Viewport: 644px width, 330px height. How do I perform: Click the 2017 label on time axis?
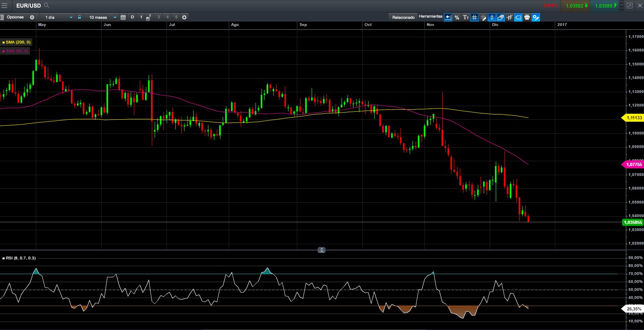pyautogui.click(x=562, y=25)
